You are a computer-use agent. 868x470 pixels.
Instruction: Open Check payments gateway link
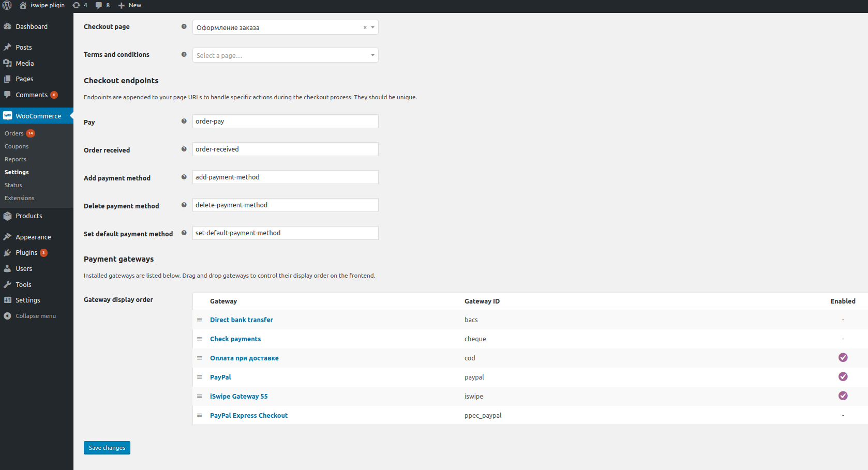tap(235, 339)
